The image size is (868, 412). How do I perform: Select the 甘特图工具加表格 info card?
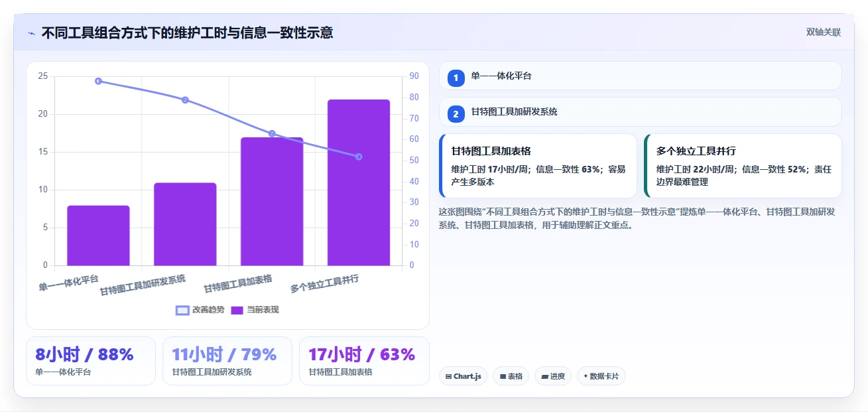click(538, 166)
